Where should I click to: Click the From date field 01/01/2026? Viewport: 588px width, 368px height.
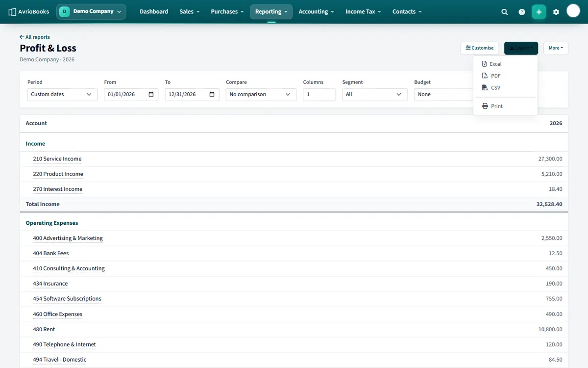131,94
